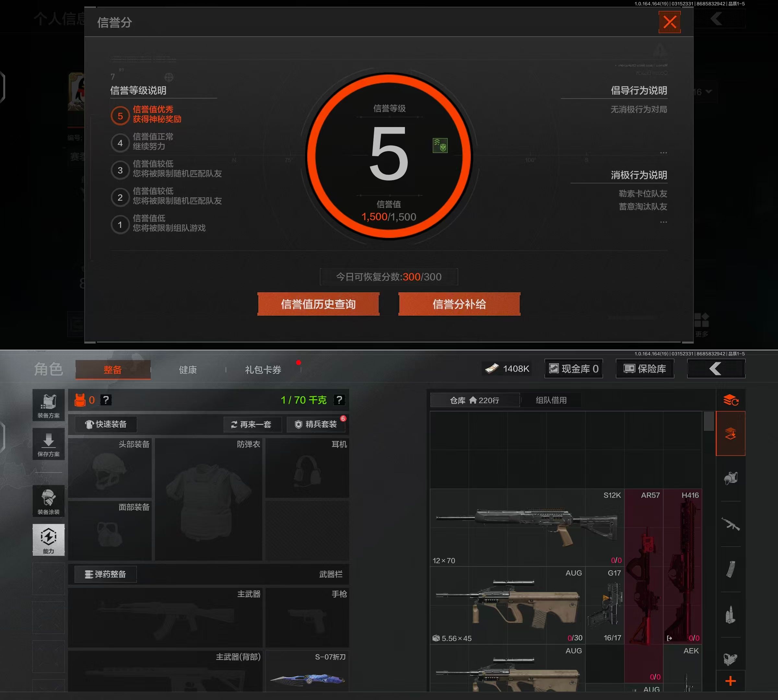Switch to the 健康 tab
Image resolution: width=778 pixels, height=700 pixels.
(188, 370)
